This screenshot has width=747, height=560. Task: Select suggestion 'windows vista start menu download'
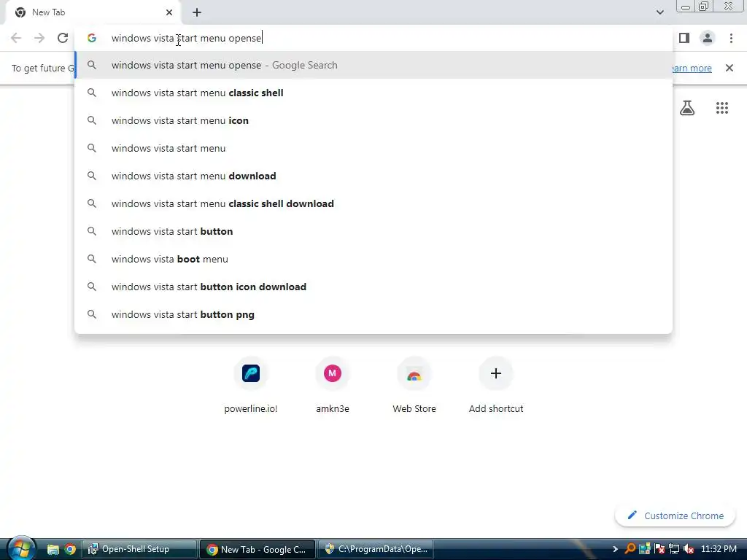point(373,176)
